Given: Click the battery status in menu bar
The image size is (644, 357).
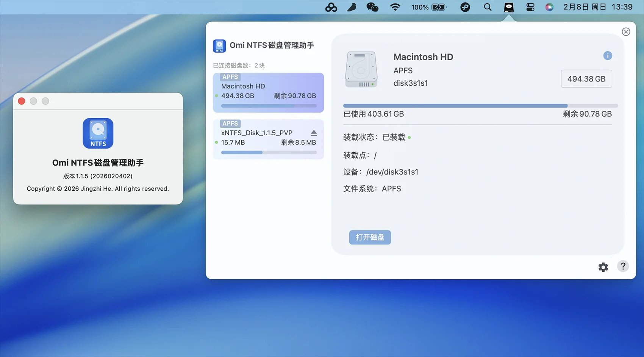Looking at the screenshot, I should [x=429, y=7].
